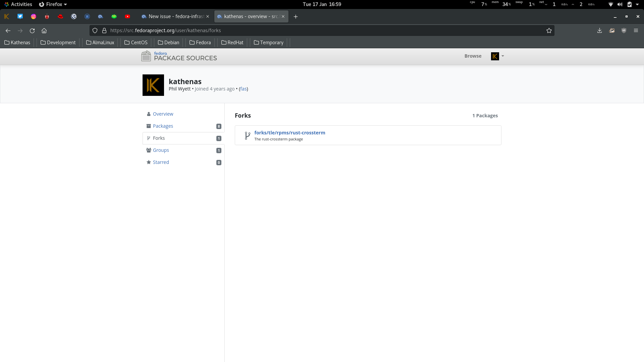644x362 pixels.
Task: Click the fork icon beside rust-crossterm
Action: pyautogui.click(x=248, y=135)
